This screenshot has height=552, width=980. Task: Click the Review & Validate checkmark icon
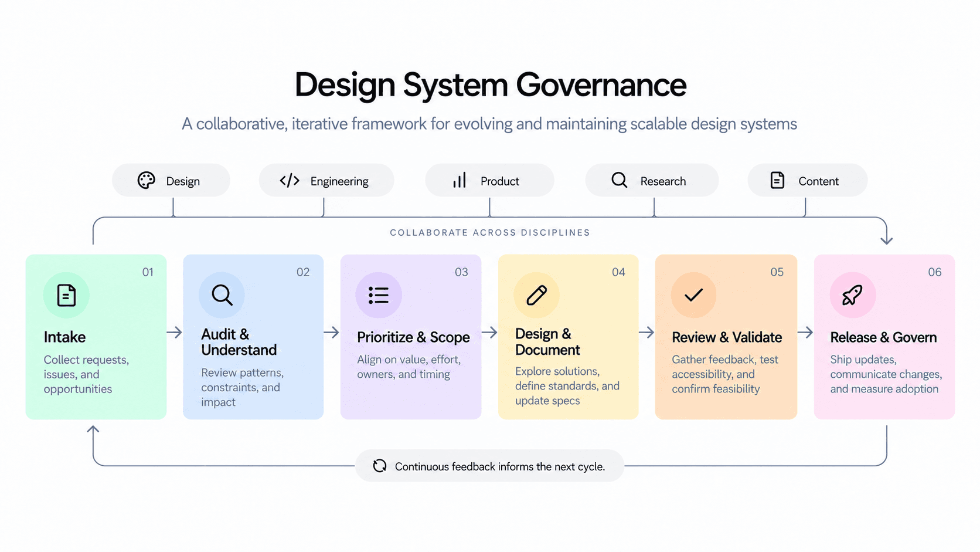(693, 295)
